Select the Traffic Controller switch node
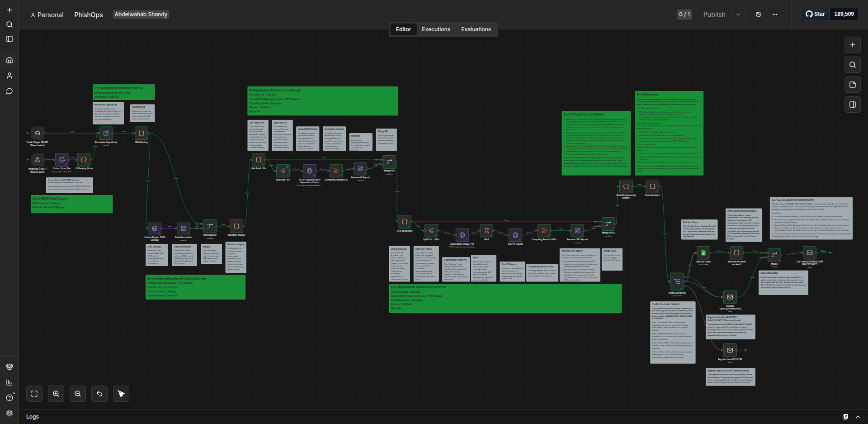Viewport: 868px width, 424px height. [677, 281]
